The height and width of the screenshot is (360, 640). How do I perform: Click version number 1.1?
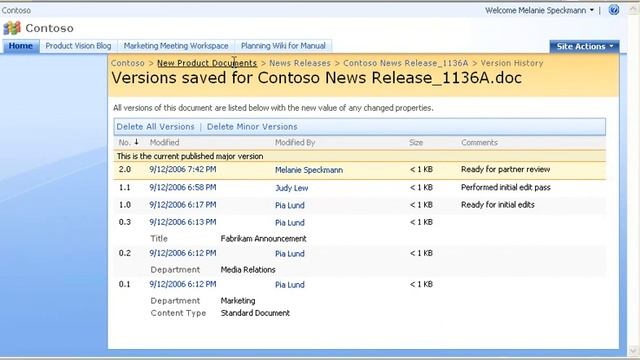click(x=124, y=187)
